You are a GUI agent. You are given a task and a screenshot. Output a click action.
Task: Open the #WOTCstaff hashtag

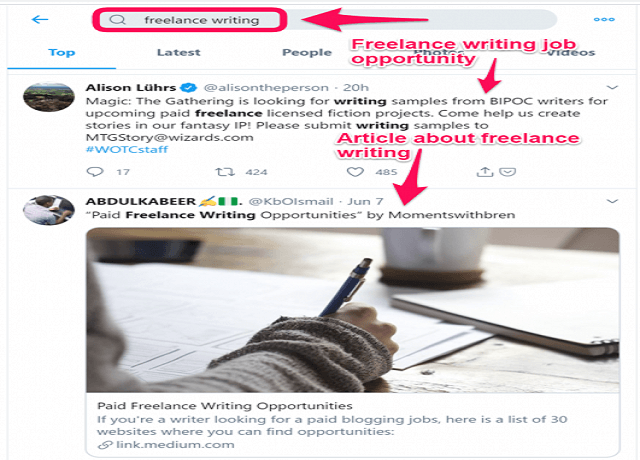click(x=127, y=149)
